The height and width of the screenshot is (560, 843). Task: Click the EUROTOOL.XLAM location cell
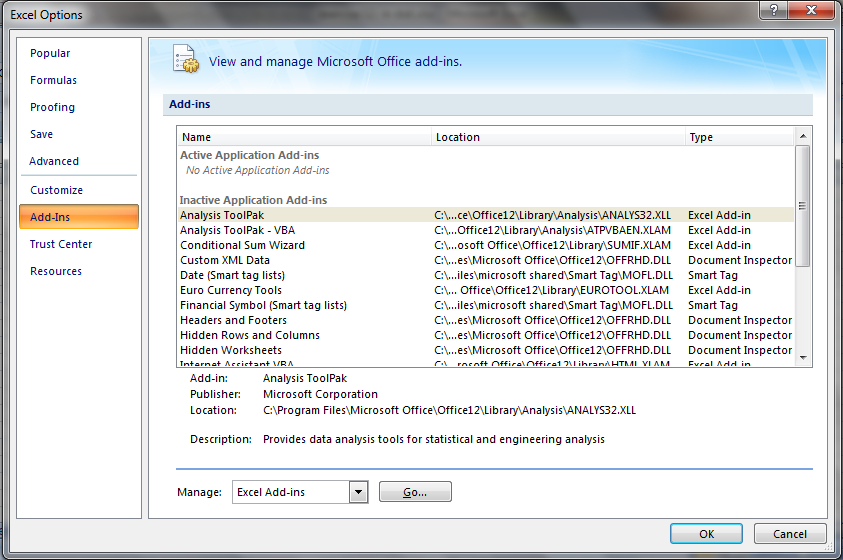click(552, 290)
